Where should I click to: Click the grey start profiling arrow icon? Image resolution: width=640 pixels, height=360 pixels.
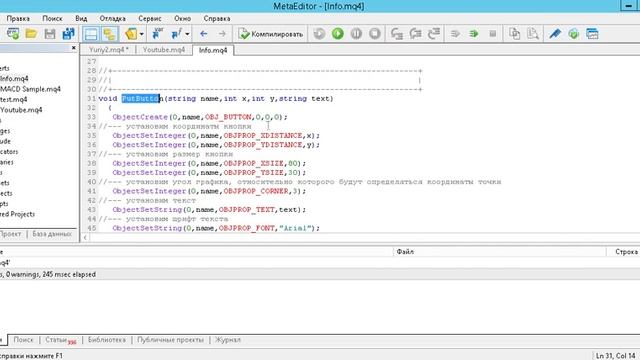pyautogui.click(x=455, y=34)
